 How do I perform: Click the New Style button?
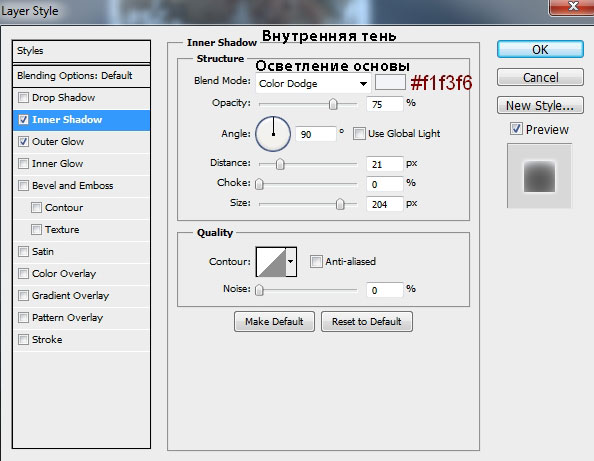(540, 105)
